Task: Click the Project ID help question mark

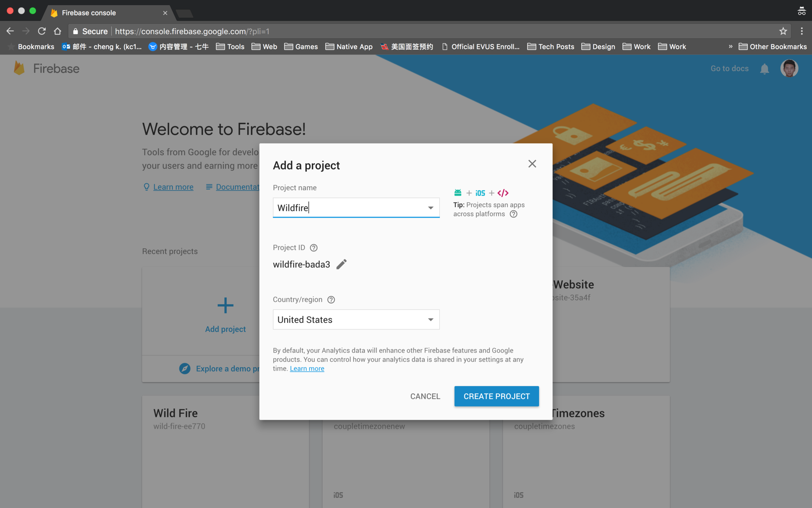Action: 314,248
